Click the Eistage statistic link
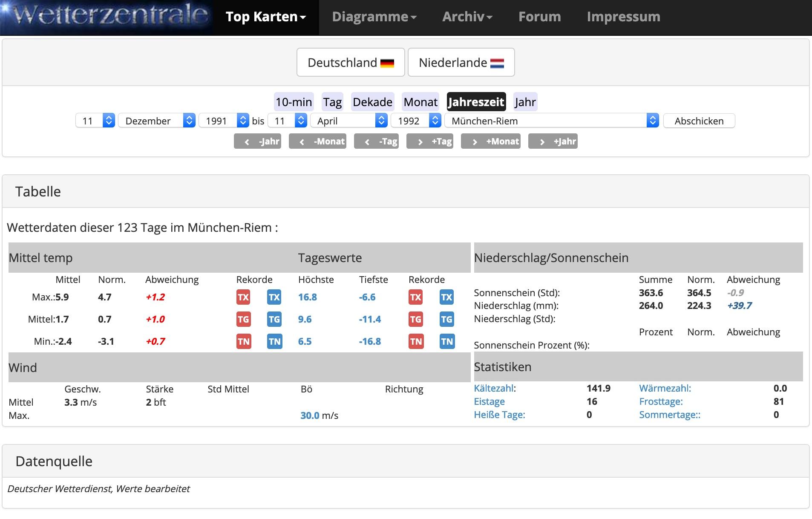The width and height of the screenshot is (812, 519). 489,401
